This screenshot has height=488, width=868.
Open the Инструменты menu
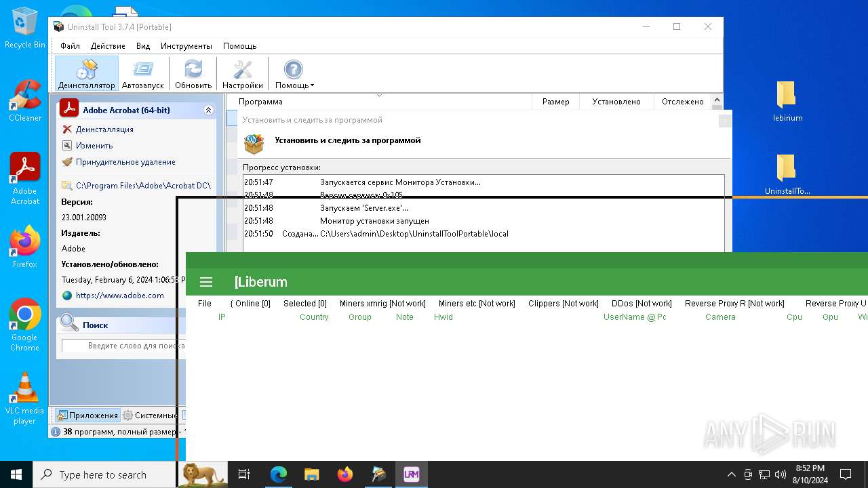coord(186,46)
